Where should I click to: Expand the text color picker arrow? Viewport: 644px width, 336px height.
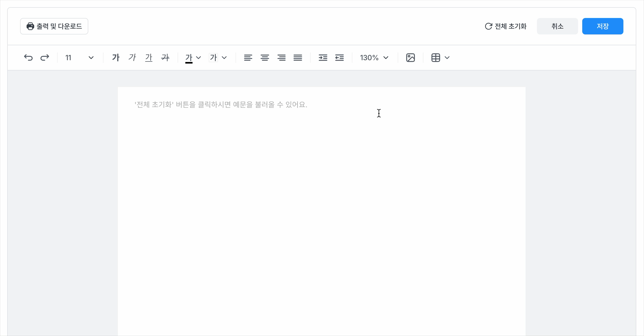coord(198,58)
